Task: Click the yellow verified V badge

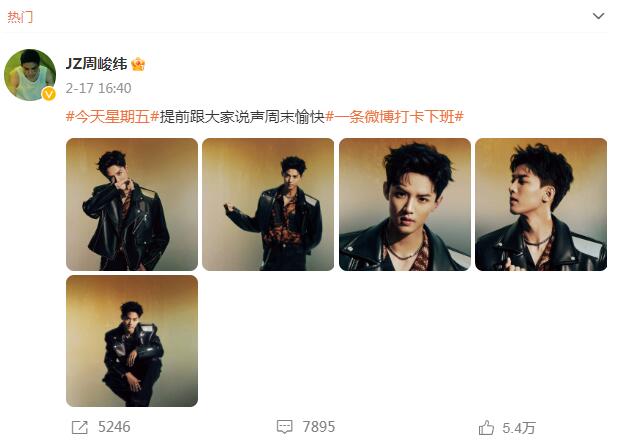Action: click(x=49, y=94)
